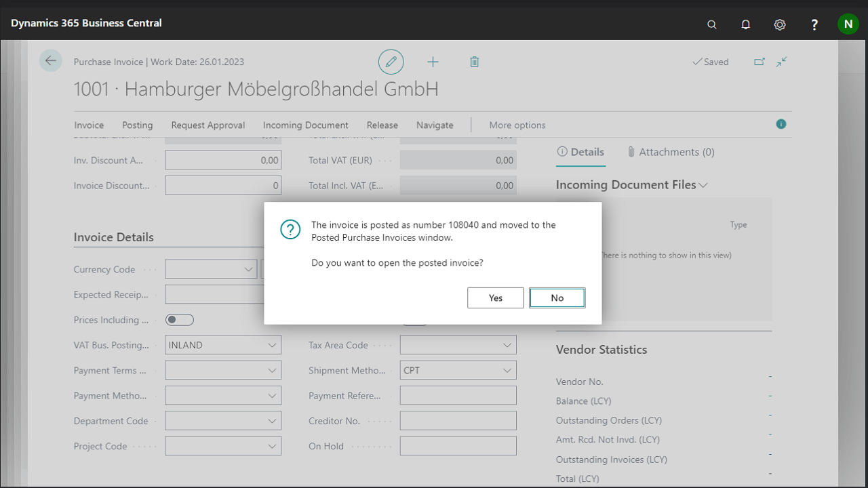Click the Creditor No. field
868x488 pixels.
(x=458, y=421)
